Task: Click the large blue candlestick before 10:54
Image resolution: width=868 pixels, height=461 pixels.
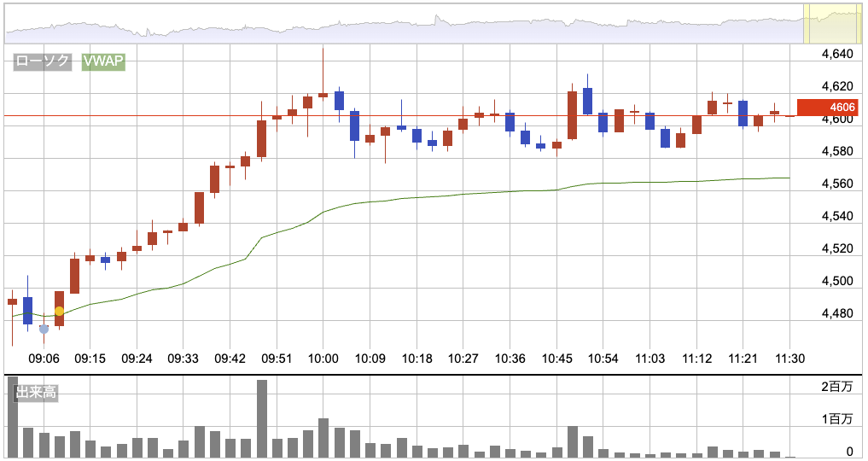Action: (x=587, y=101)
